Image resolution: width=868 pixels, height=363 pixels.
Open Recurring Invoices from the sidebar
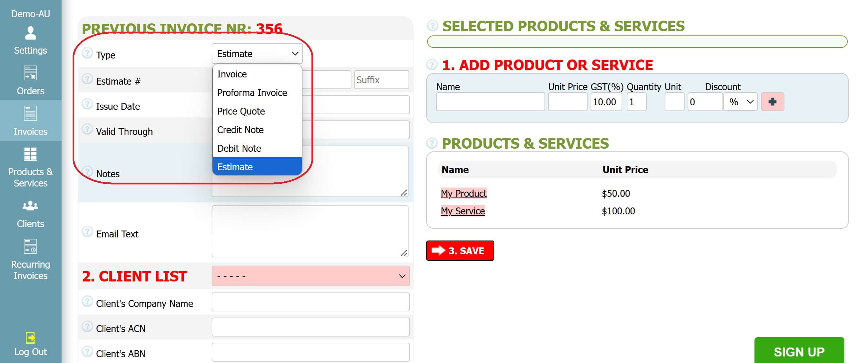(x=30, y=246)
